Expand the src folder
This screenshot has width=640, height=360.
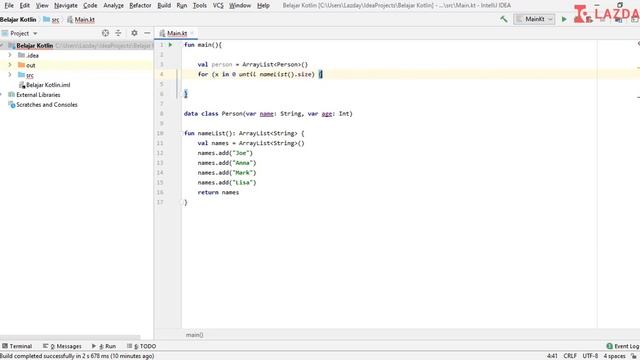pos(10,75)
